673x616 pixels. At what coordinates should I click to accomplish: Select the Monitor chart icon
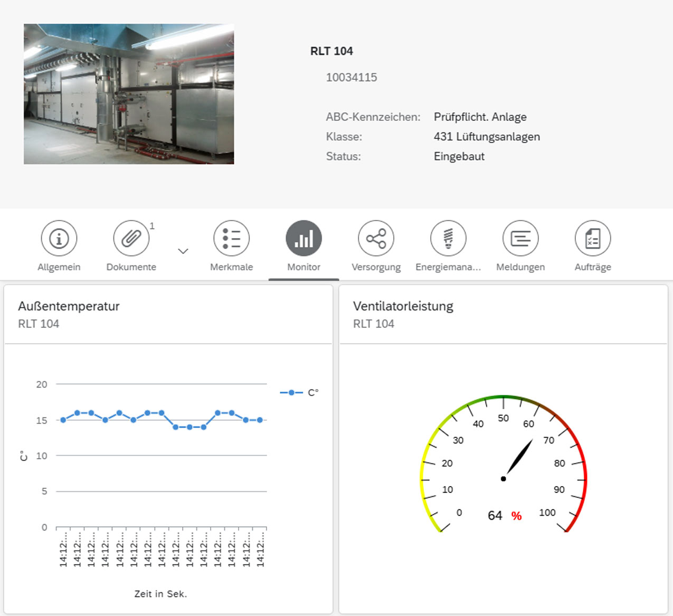(x=304, y=239)
